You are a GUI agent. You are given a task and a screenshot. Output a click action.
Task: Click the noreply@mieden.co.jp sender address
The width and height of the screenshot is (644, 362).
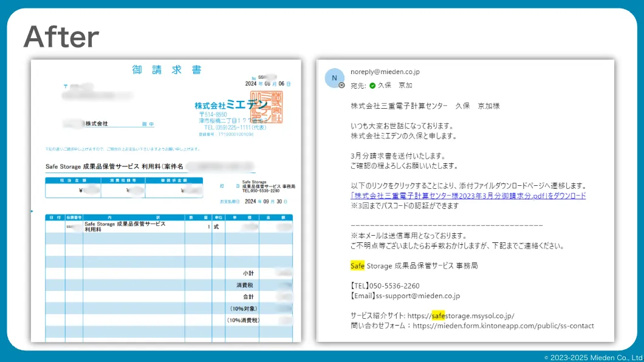click(x=385, y=72)
